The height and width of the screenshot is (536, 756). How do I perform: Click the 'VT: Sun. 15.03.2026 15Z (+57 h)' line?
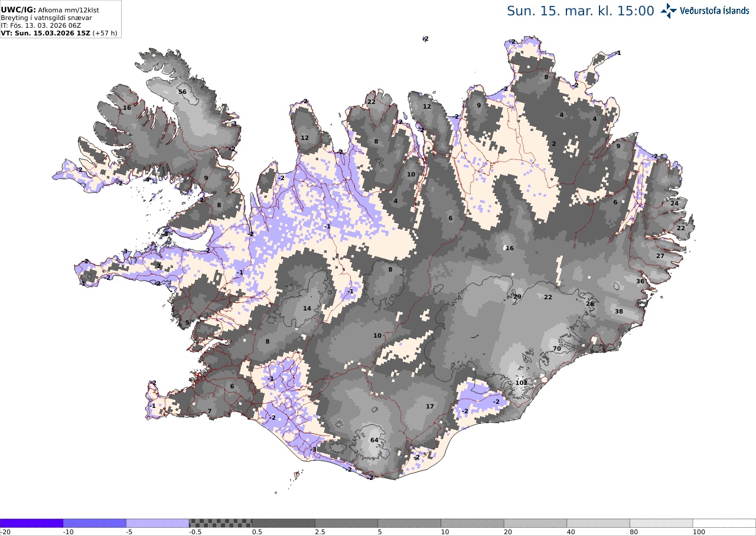(x=60, y=33)
